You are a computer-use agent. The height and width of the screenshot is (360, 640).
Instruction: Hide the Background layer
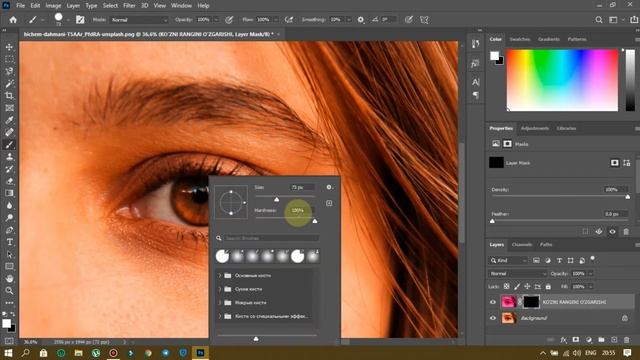click(x=493, y=318)
